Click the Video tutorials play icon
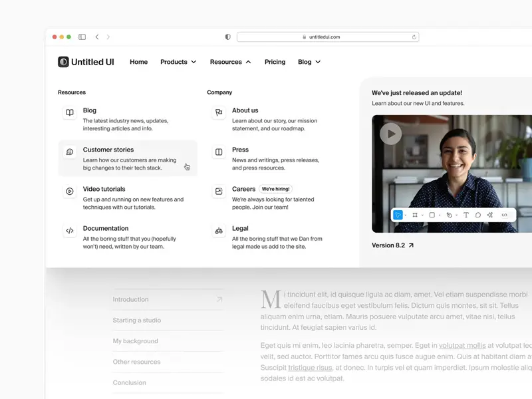This screenshot has height=399, width=532. click(x=69, y=192)
